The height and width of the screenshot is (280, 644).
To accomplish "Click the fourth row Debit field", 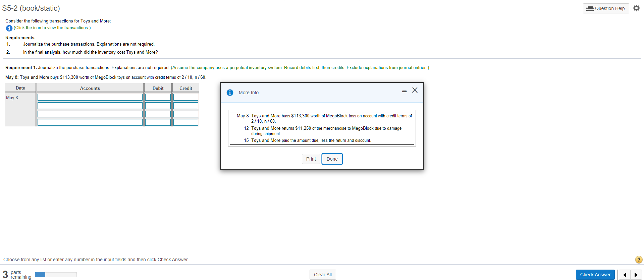I will point(158,122).
